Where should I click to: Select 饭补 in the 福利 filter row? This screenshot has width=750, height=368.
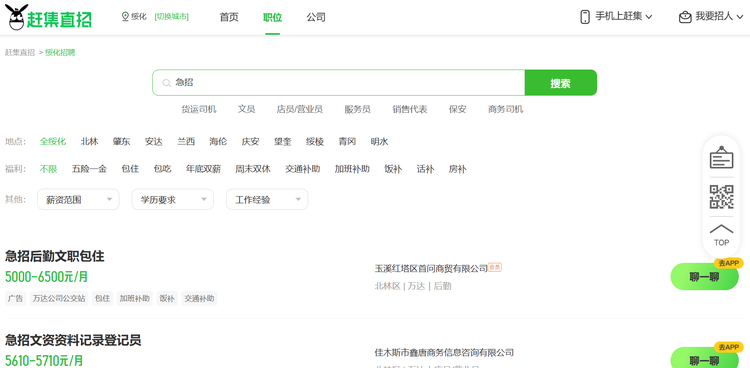click(393, 169)
